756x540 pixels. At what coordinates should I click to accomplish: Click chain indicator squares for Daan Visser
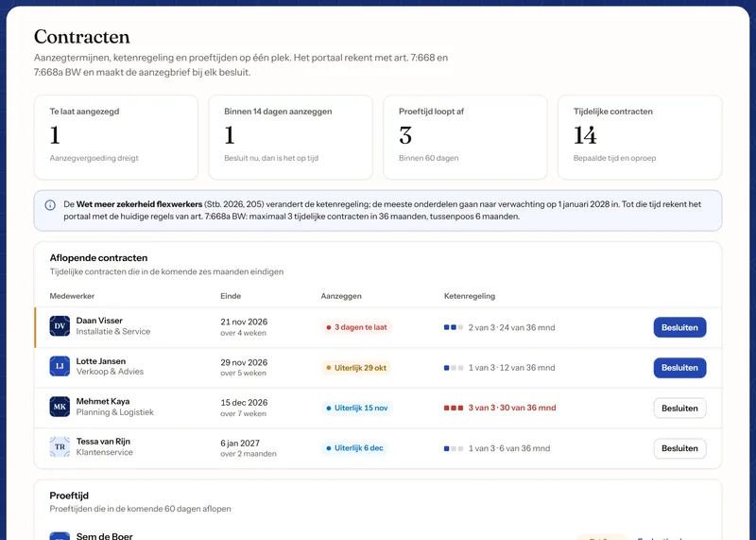pyautogui.click(x=454, y=327)
